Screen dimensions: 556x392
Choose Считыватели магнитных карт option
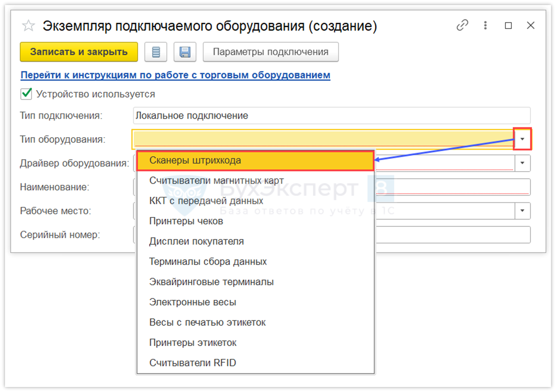click(255, 181)
